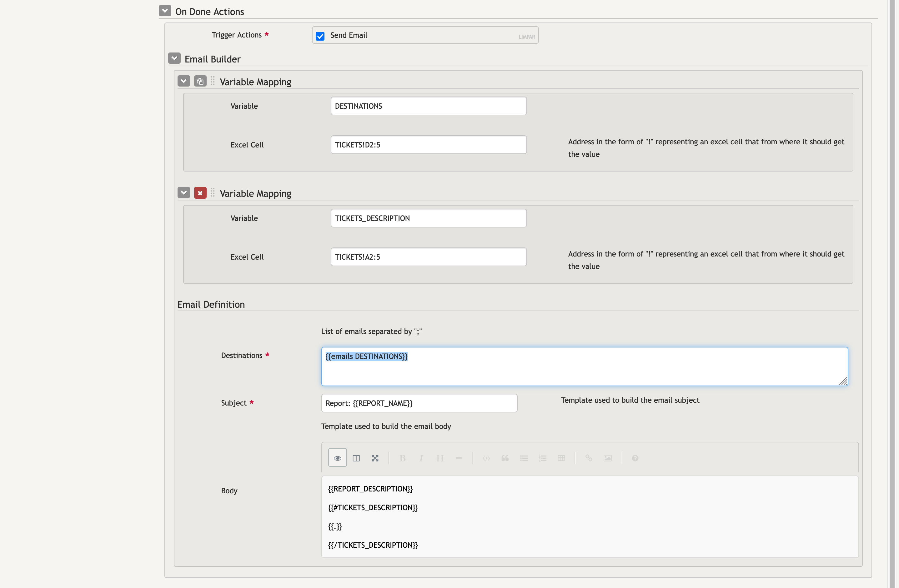Image resolution: width=899 pixels, height=588 pixels.
Task: Click the Trigger Actions selection box
Action: [425, 35]
